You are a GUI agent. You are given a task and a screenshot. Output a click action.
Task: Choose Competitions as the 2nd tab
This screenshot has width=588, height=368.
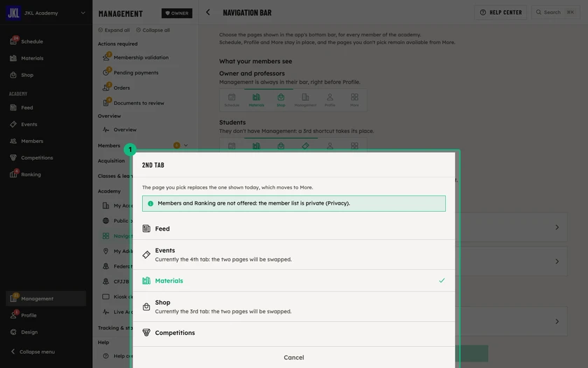coord(293,333)
